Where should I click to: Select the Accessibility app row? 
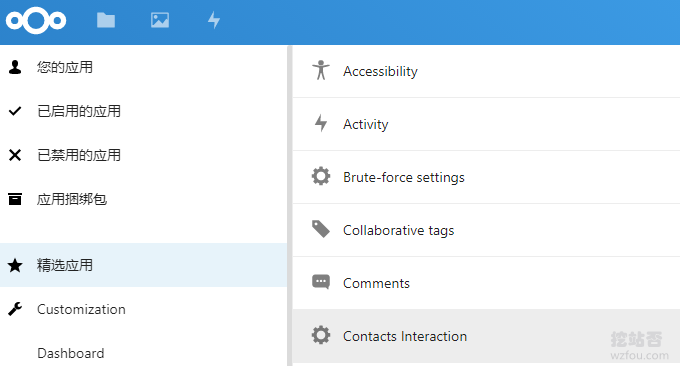(486, 71)
